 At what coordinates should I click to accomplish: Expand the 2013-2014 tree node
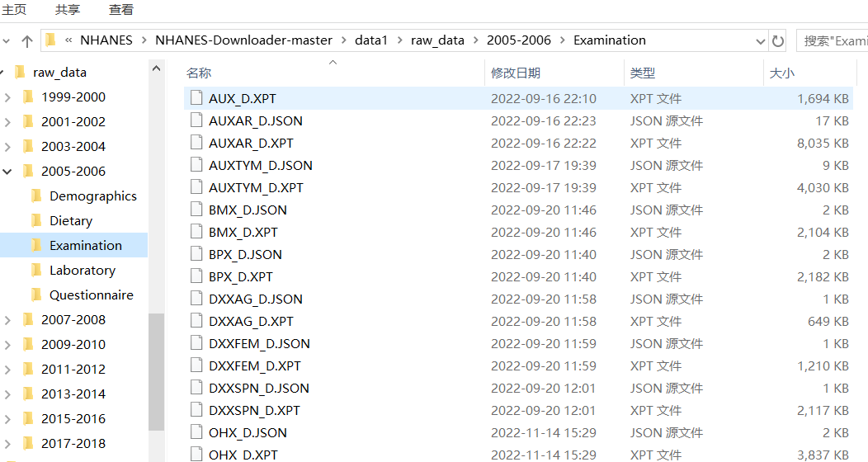tap(7, 394)
